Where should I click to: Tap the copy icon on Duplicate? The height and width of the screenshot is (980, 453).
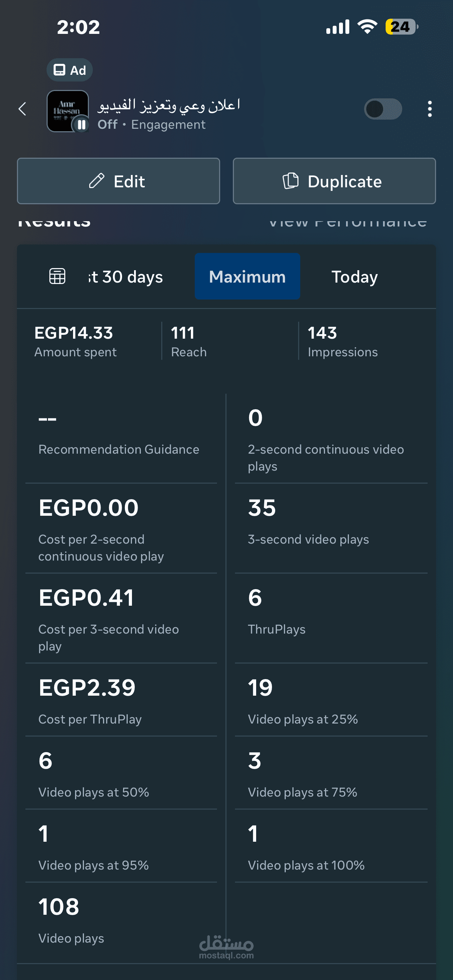coord(291,181)
